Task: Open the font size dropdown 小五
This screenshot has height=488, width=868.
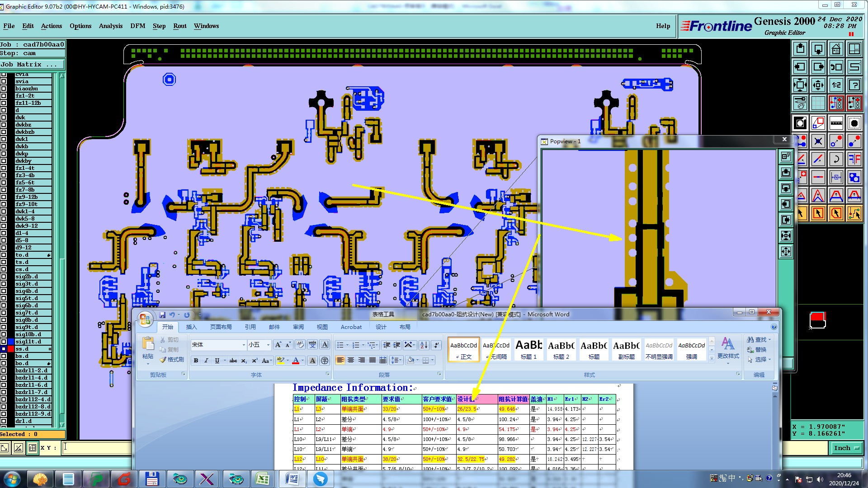Action: coord(268,345)
